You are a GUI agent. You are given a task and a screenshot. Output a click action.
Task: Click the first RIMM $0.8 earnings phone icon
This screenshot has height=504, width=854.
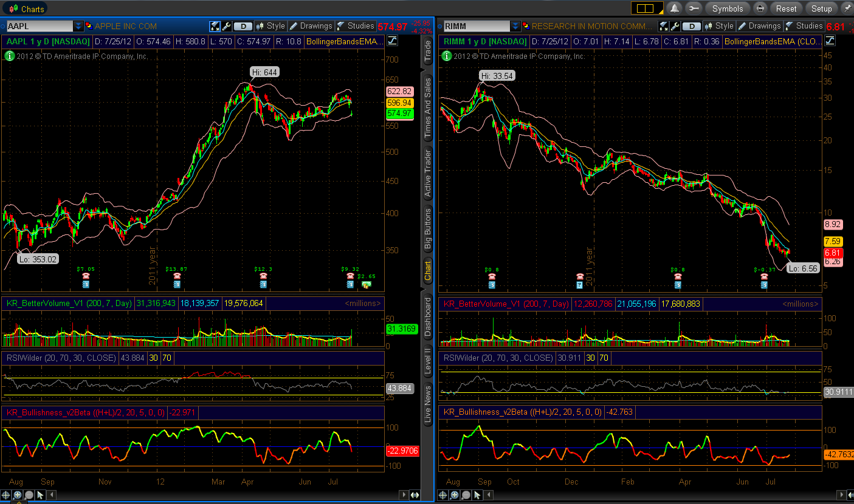pos(491,276)
